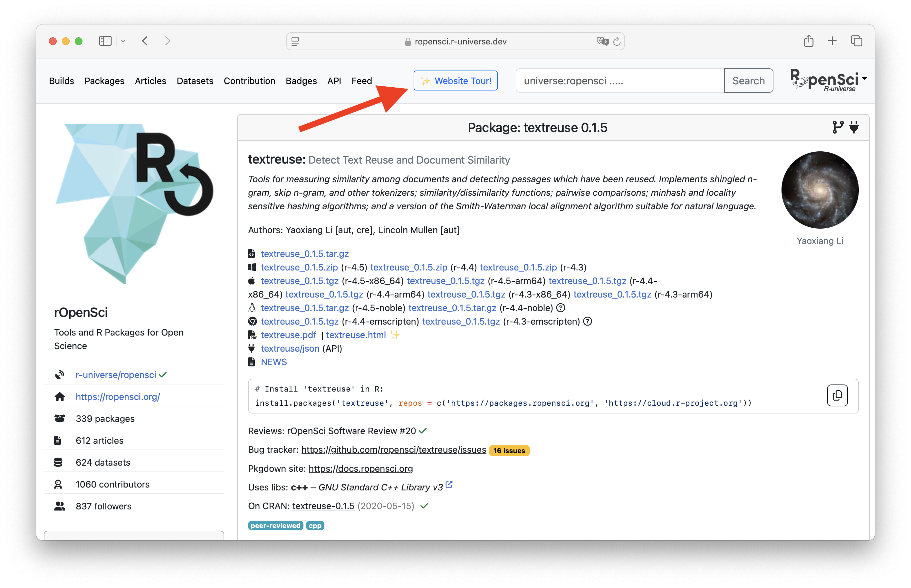The image size is (911, 588).
Task: Open the API menu item
Action: pos(334,81)
